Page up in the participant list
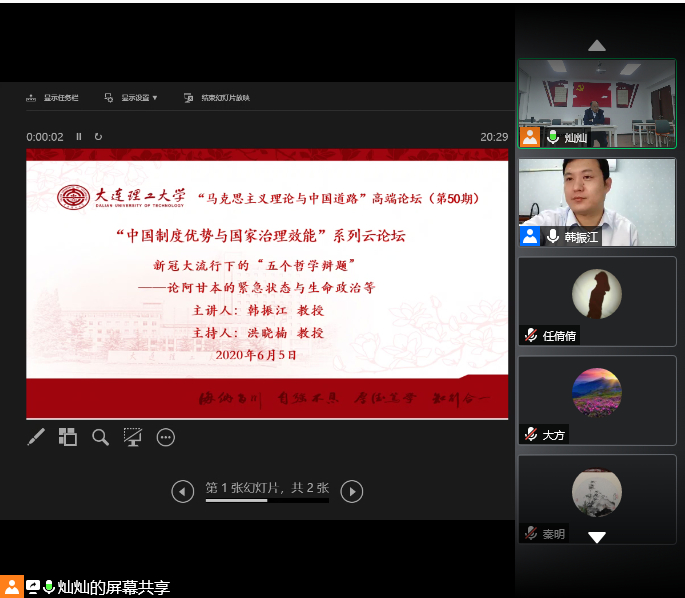Viewport: 685px width, 598px height. tap(597, 45)
